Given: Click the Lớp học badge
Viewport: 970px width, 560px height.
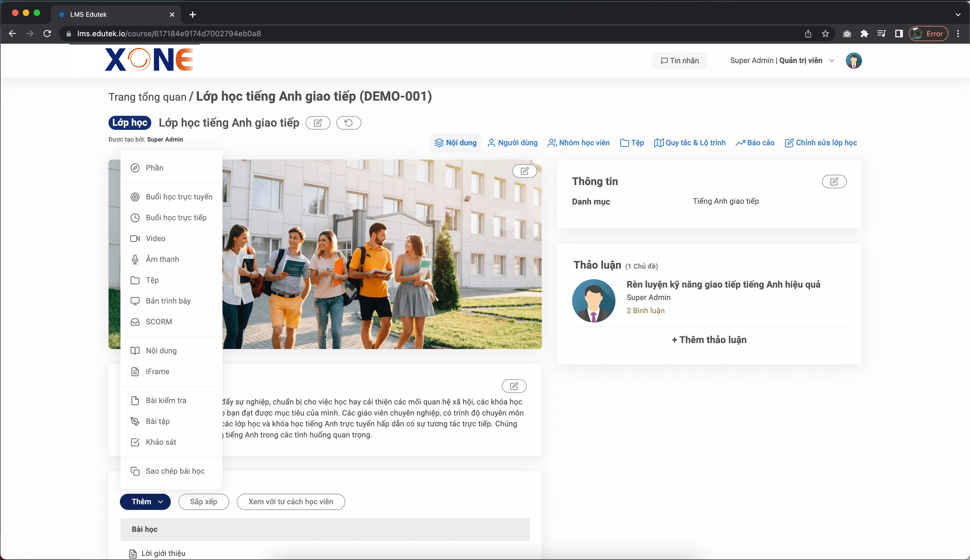Looking at the screenshot, I should click(x=130, y=123).
